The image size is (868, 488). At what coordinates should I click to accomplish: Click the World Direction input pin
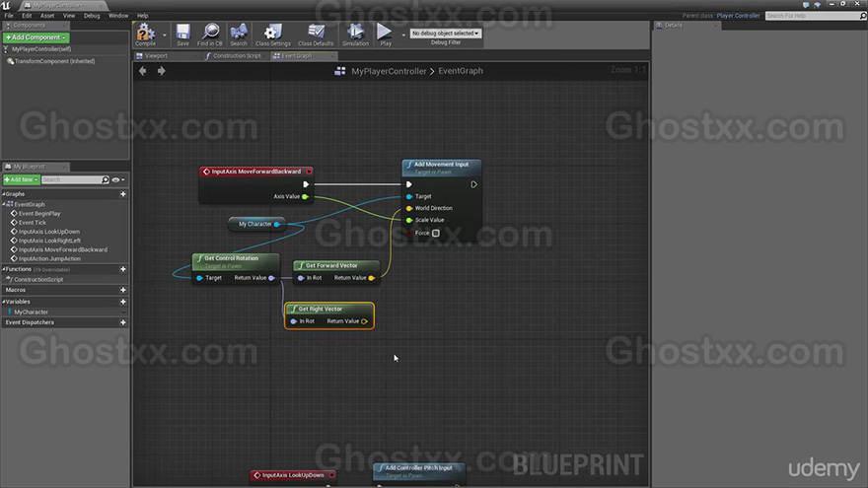(409, 209)
